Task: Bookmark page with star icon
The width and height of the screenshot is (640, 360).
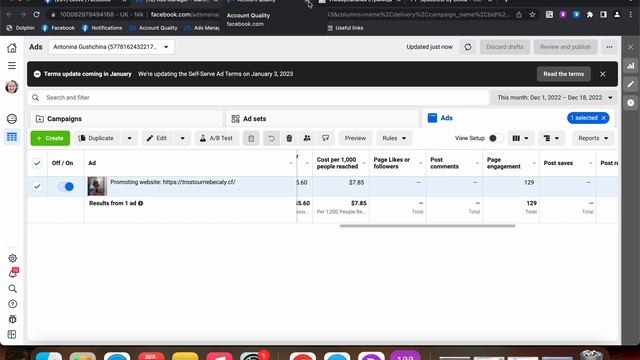Action: pyautogui.click(x=532, y=15)
